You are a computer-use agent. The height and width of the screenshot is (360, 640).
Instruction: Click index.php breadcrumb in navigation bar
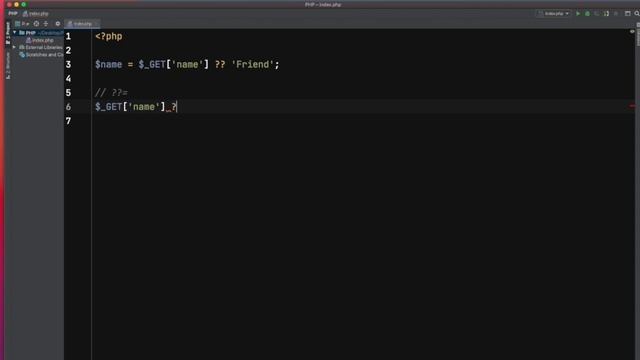coord(36,13)
